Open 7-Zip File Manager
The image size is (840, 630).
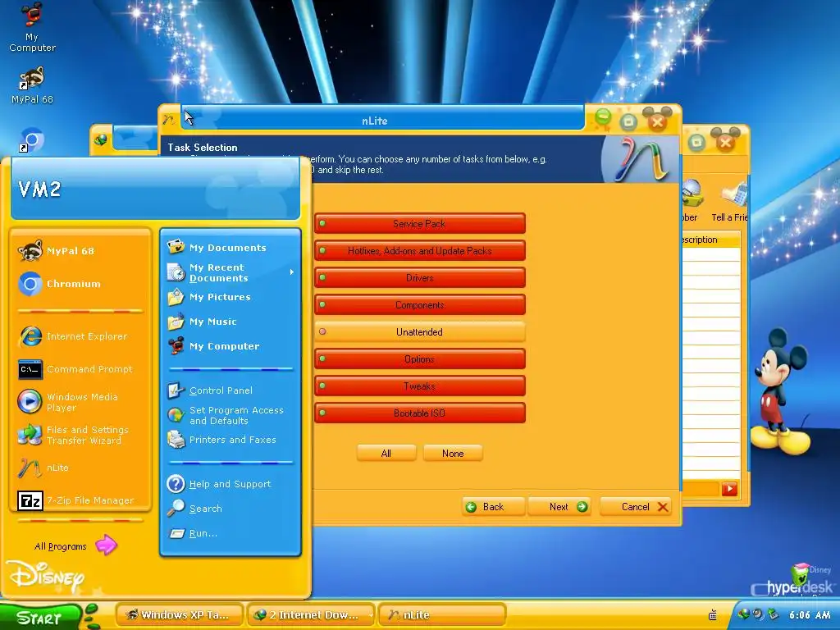click(80, 500)
